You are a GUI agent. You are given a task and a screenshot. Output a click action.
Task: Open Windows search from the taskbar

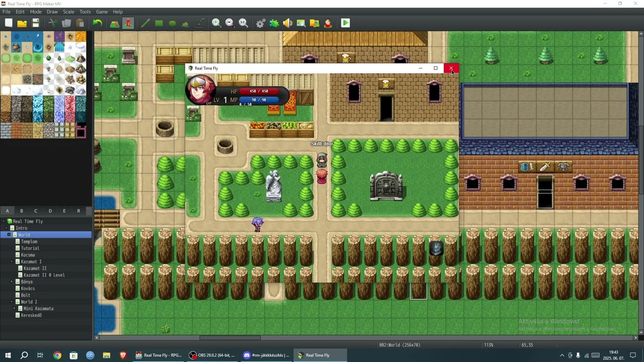[24, 355]
